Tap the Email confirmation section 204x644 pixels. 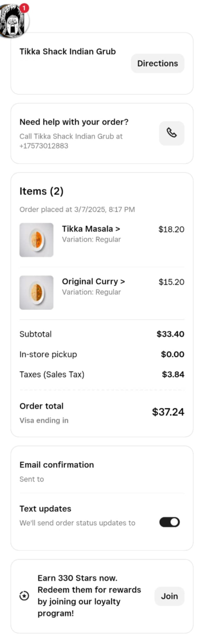click(x=102, y=471)
